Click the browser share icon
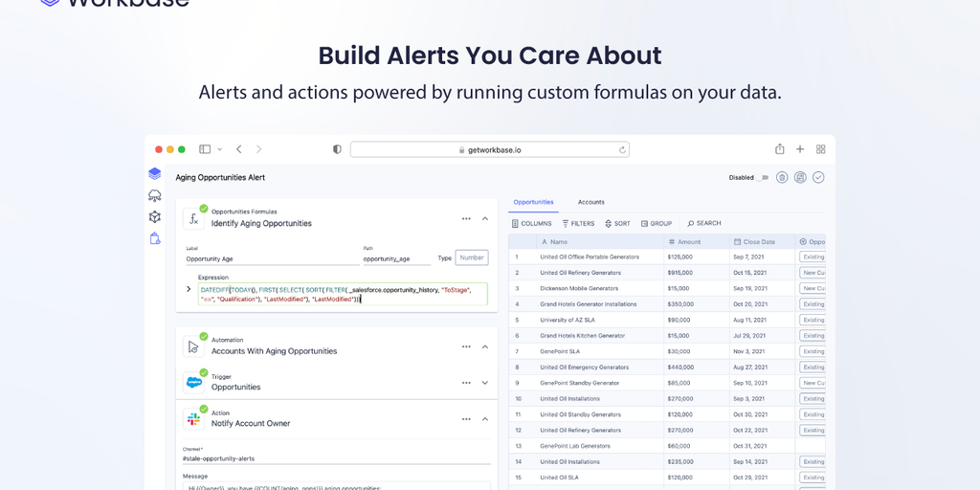980x490 pixels. pyautogui.click(x=779, y=149)
